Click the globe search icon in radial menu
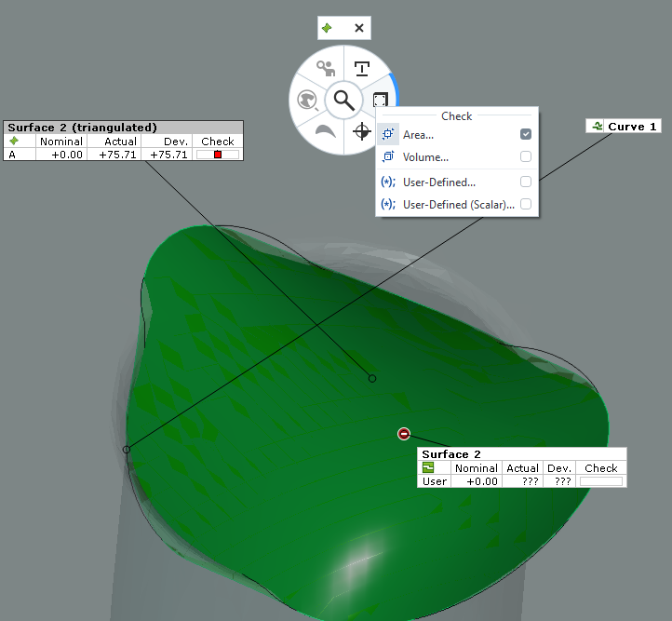This screenshot has height=621, width=672. click(x=307, y=101)
